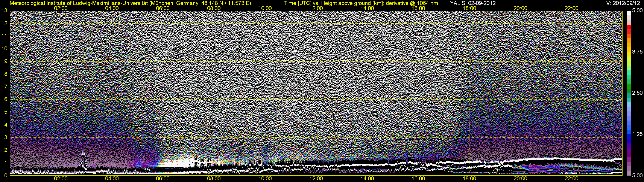
Task: Click the 02:00 label on the bottom time axis
Action: [x=61, y=179]
